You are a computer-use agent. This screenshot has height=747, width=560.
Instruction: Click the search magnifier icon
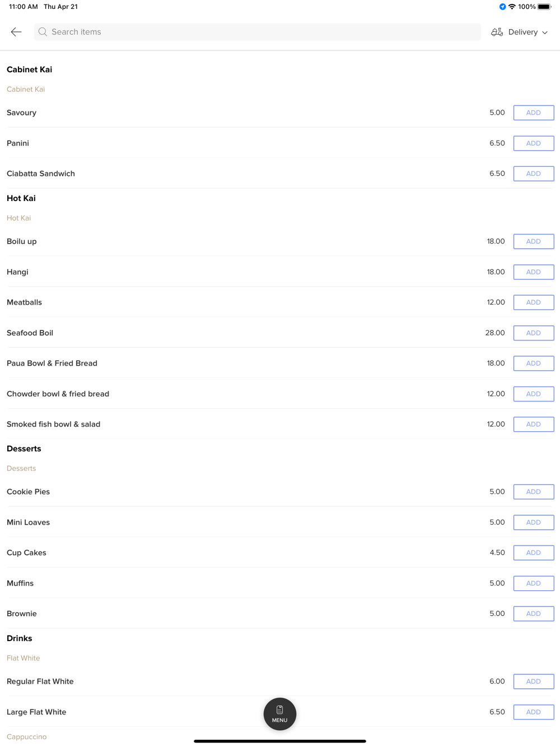(x=43, y=32)
